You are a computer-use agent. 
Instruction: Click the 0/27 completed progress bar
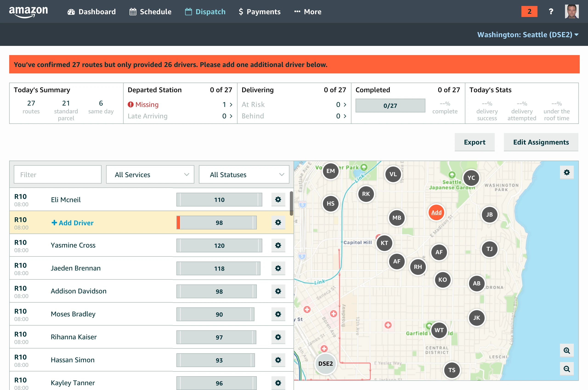click(x=390, y=106)
